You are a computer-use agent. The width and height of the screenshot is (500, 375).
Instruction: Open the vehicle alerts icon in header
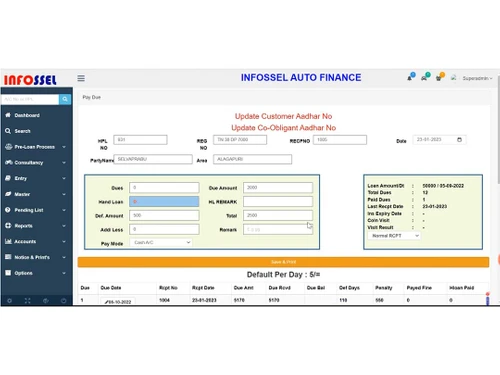coord(424,78)
